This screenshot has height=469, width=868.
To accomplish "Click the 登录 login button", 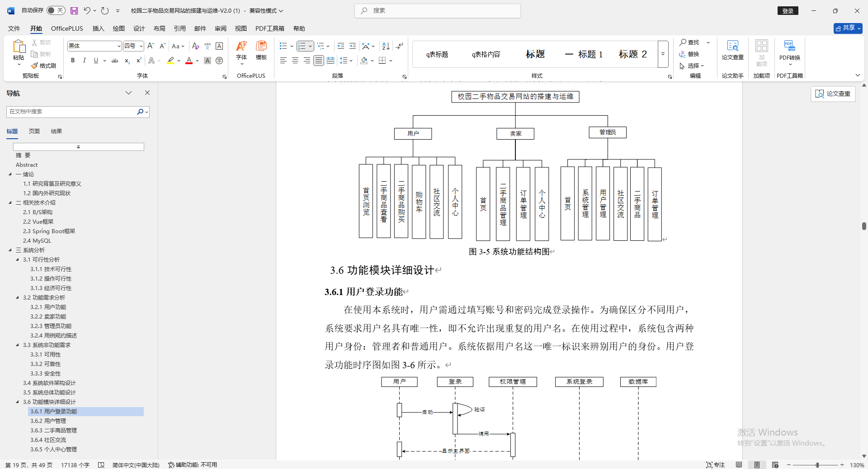I will 788,10.
